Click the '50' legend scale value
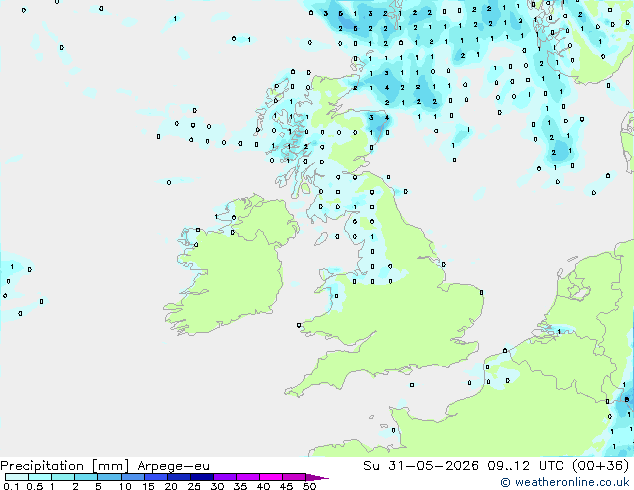Viewport: 634px width, 490px height. [x=309, y=486]
